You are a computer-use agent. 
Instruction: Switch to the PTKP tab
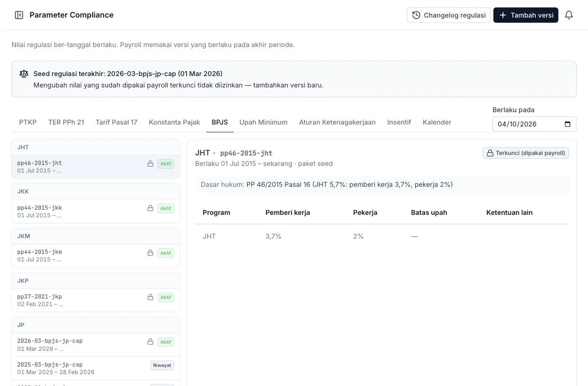pyautogui.click(x=28, y=122)
